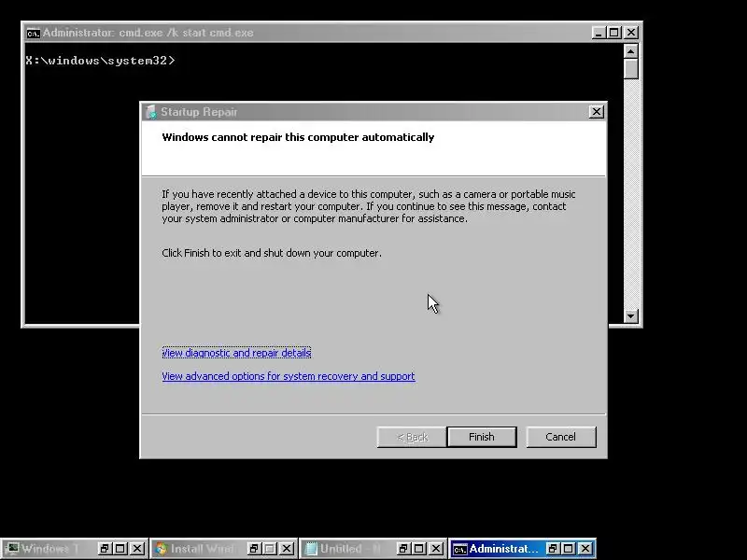Click the Cancel button in Startup Repair
The image size is (747, 560).
(561, 437)
